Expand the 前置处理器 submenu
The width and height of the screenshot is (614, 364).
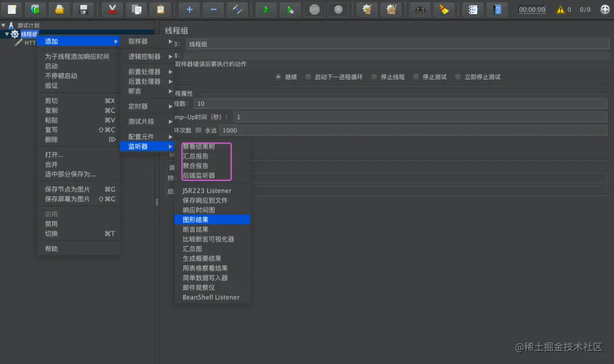[147, 72]
